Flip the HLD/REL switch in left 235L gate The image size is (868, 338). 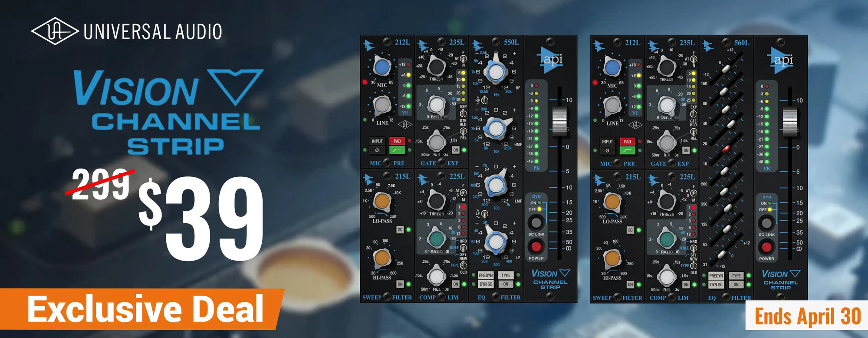(463, 131)
